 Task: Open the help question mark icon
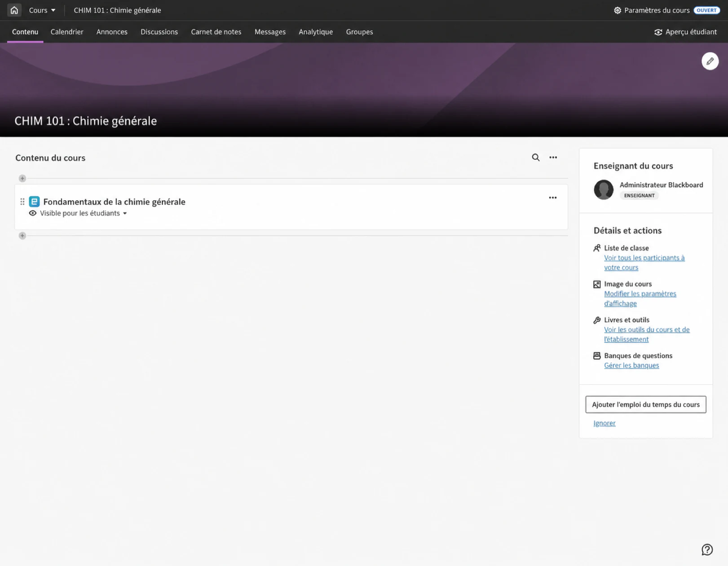(707, 549)
